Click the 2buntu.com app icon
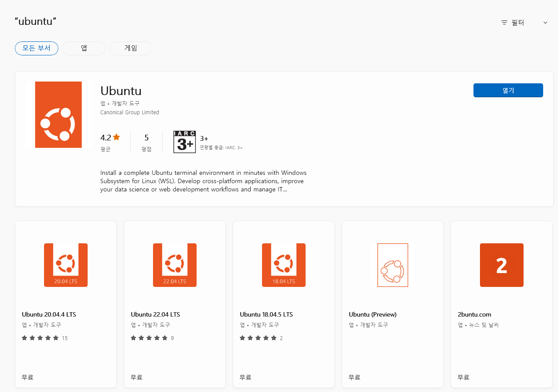The width and height of the screenshot is (558, 392). coord(501,265)
